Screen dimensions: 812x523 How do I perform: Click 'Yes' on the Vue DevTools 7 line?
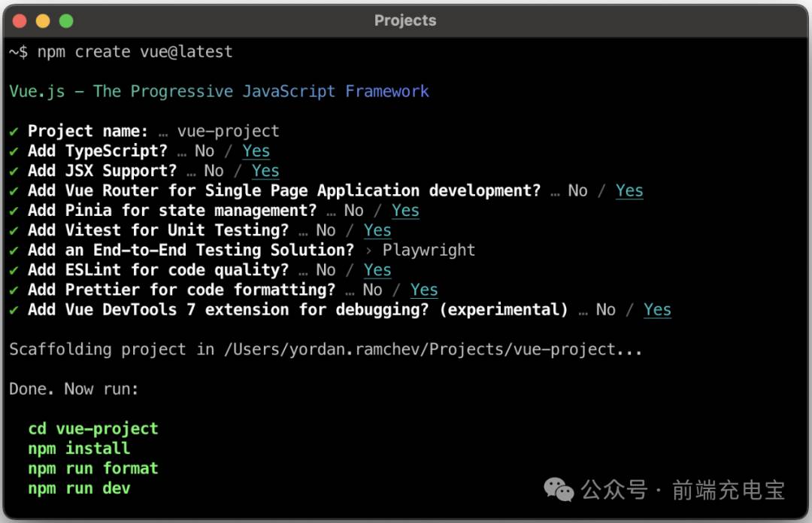[x=658, y=310]
